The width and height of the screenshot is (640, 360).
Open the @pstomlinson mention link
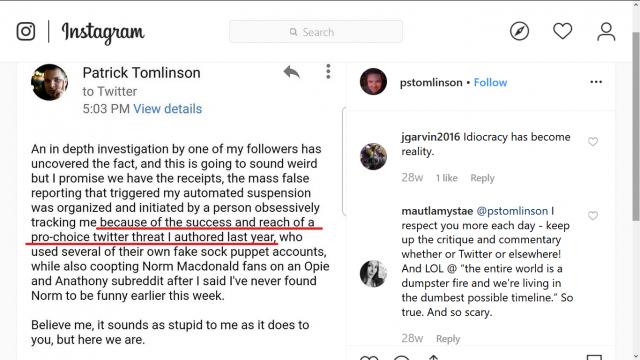pos(512,211)
